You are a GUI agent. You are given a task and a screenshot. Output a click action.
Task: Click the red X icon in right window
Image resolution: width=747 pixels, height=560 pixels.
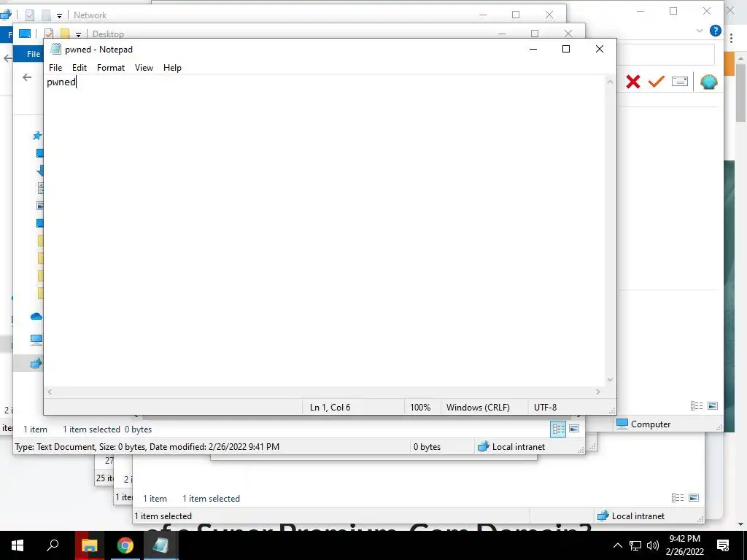(632, 82)
